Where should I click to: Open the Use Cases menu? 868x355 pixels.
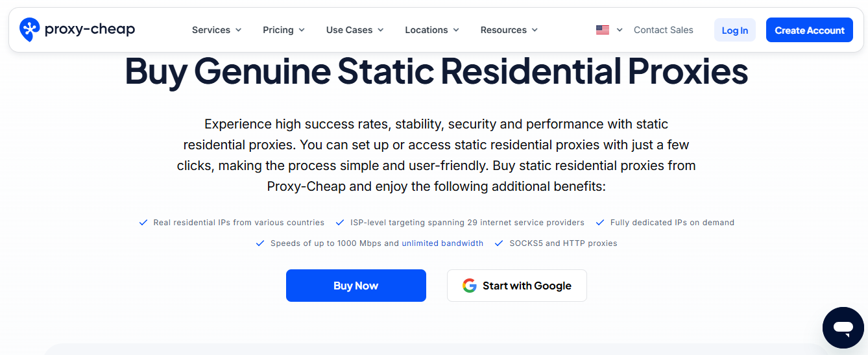(x=355, y=30)
